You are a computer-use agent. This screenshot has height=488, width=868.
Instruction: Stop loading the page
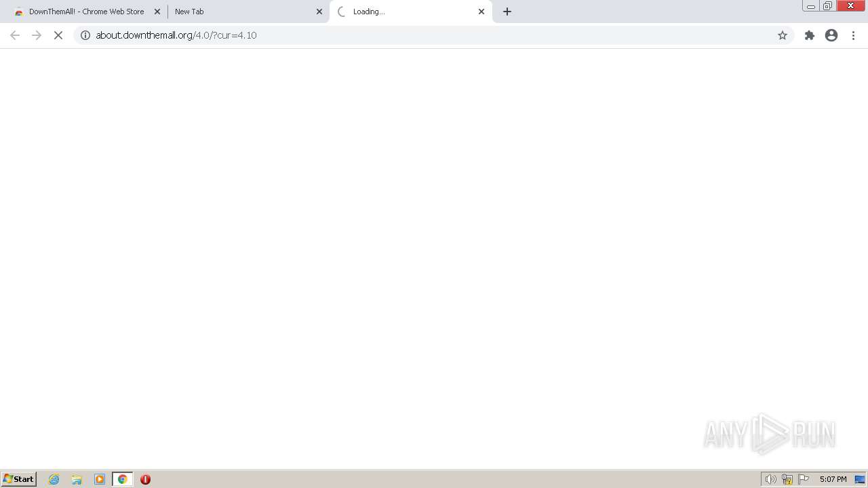tap(58, 35)
